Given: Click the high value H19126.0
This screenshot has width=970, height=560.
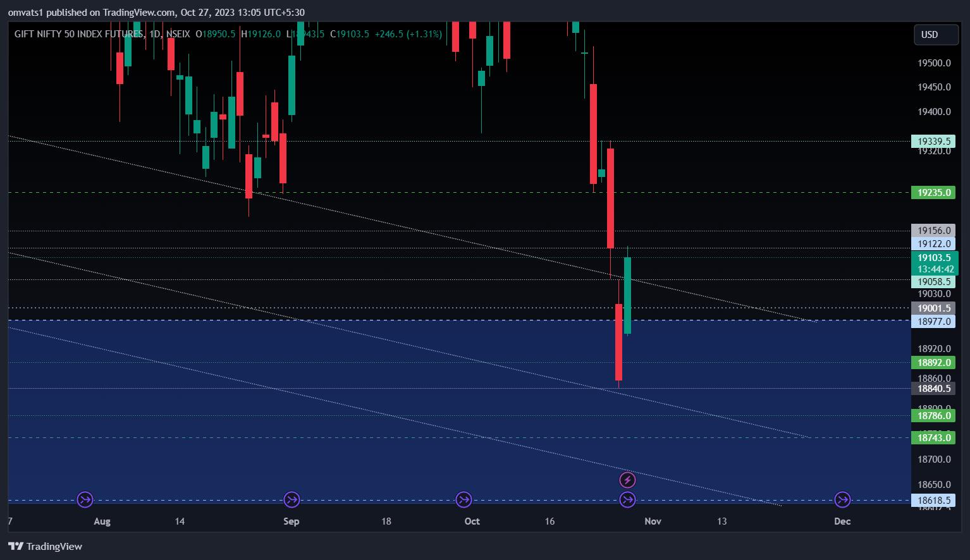Looking at the screenshot, I should click(x=261, y=34).
